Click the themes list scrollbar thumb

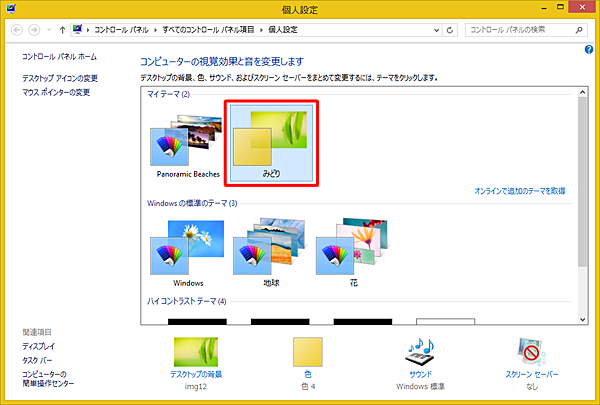point(582,181)
